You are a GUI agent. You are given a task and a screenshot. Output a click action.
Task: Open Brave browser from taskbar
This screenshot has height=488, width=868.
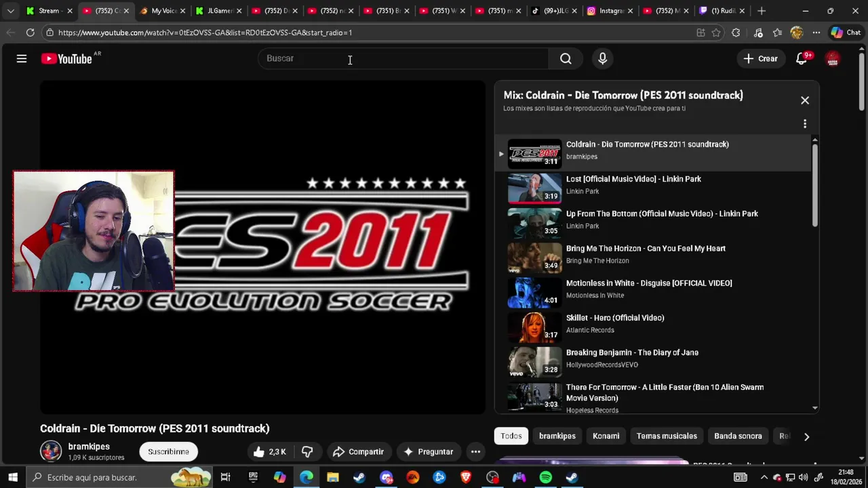pyautogui.click(x=466, y=477)
